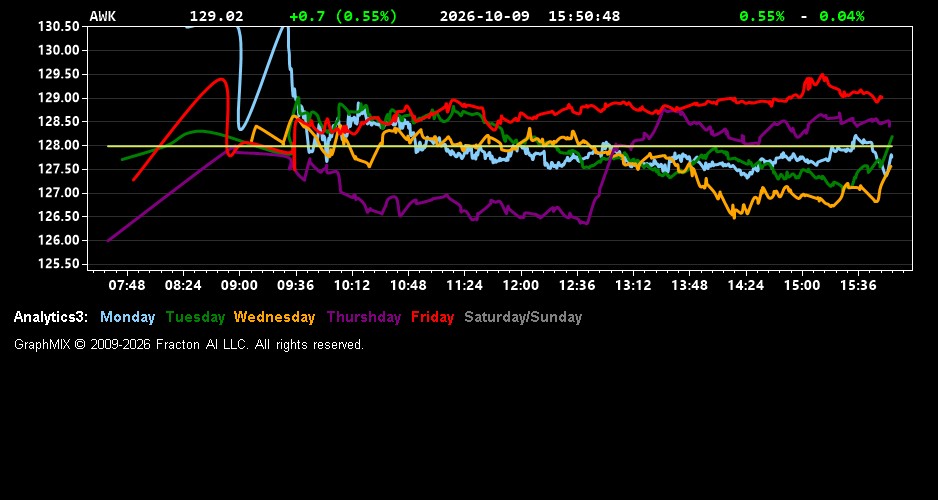Viewport: 938px width, 500px height.
Task: Click the 128.50 y-axis label
Action: (x=58, y=121)
